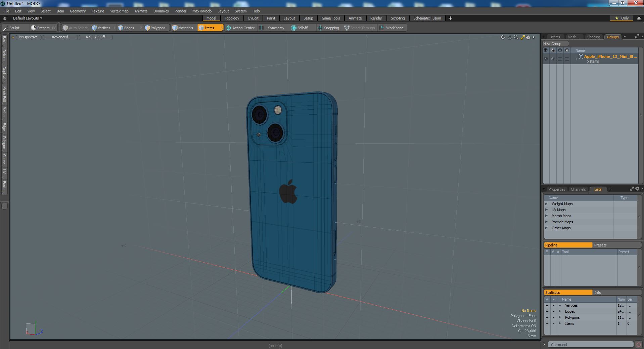Click the Pipeline header button

click(x=568, y=245)
